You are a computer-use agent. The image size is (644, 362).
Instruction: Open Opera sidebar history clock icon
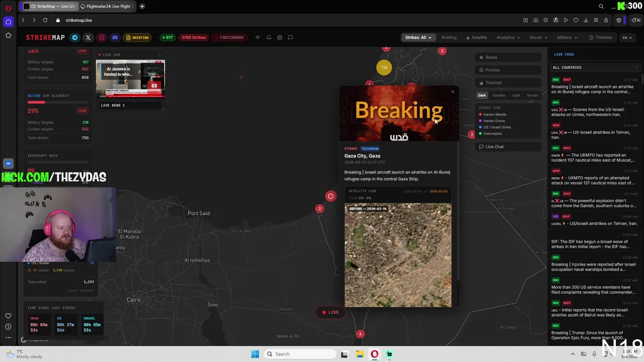tap(8, 327)
